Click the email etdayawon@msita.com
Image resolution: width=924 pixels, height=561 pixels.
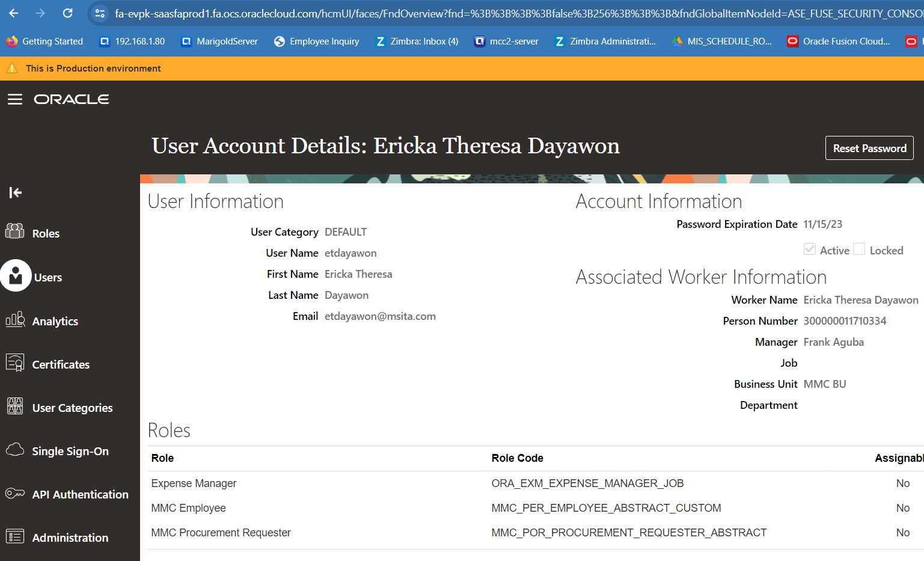(x=380, y=316)
